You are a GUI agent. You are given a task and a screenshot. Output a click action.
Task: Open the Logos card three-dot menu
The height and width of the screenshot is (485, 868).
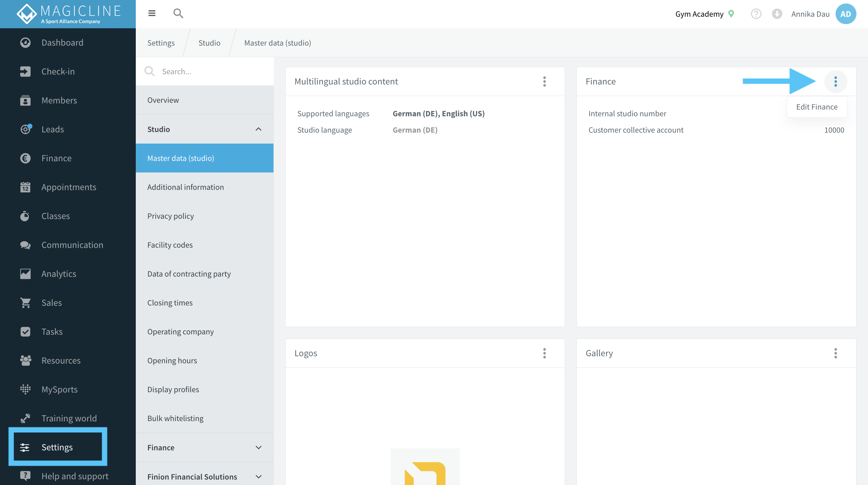pyautogui.click(x=544, y=353)
